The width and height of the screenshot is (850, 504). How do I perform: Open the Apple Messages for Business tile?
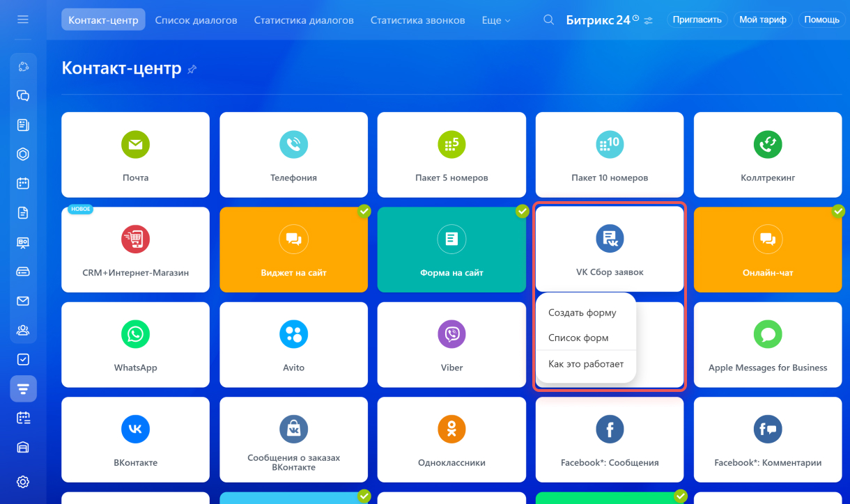point(768,345)
